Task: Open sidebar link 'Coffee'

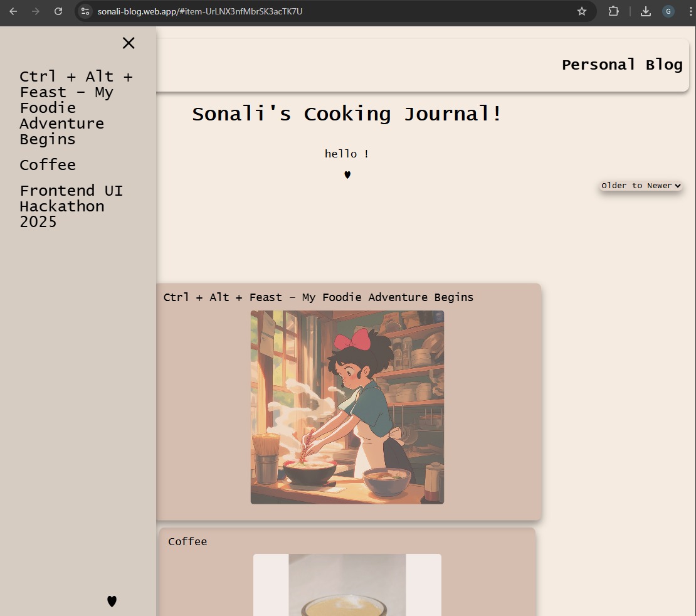Action: (x=48, y=165)
